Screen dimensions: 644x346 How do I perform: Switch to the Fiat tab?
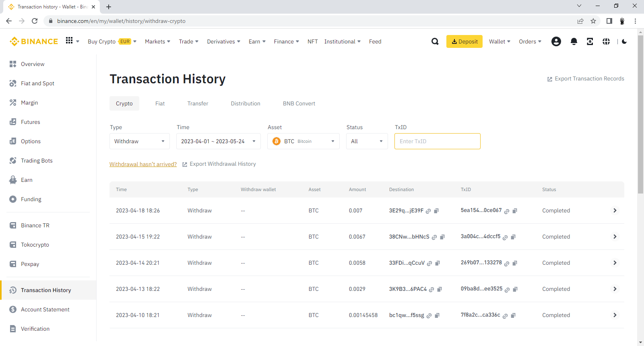160,103
